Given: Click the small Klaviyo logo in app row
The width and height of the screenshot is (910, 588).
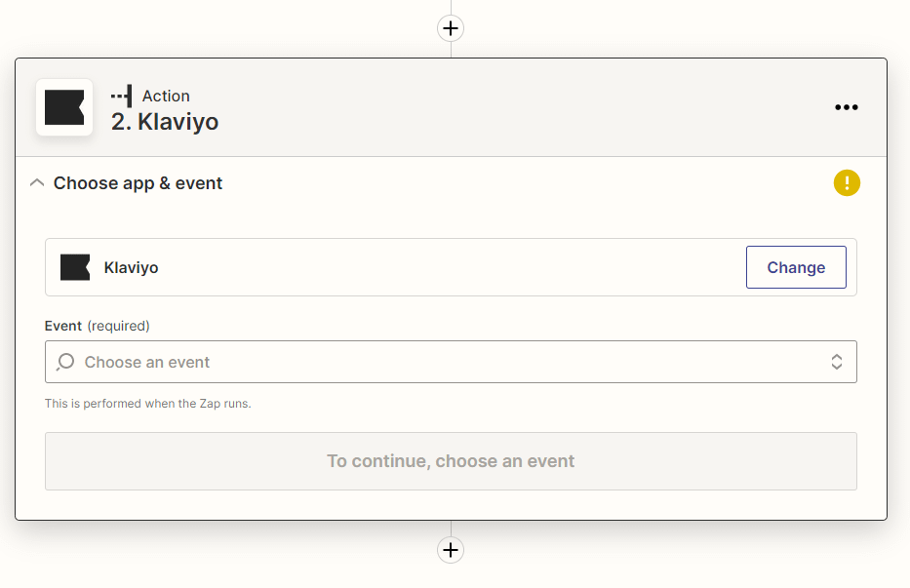Looking at the screenshot, I should coord(75,267).
